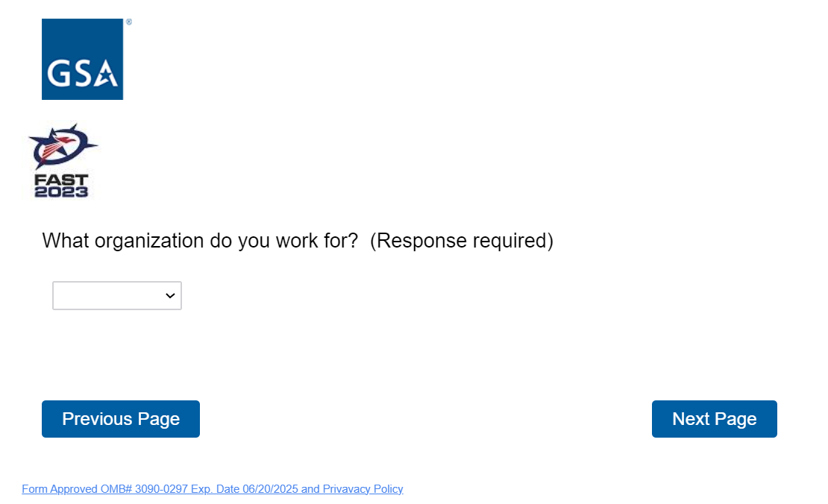
Task: Click the GSA logo
Action: click(82, 59)
